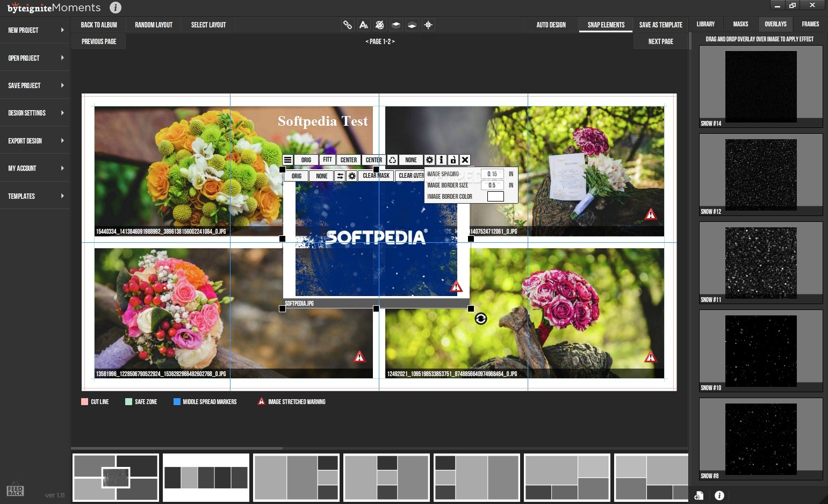This screenshot has height=504, width=828.
Task: Select the Snow #12 overlay thumbnail
Action: tap(761, 175)
